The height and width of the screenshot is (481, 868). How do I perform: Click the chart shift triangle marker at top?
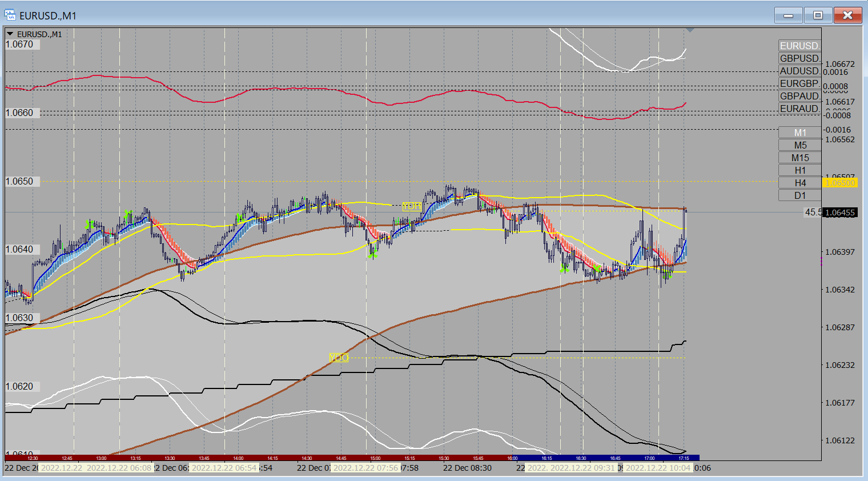(690, 30)
